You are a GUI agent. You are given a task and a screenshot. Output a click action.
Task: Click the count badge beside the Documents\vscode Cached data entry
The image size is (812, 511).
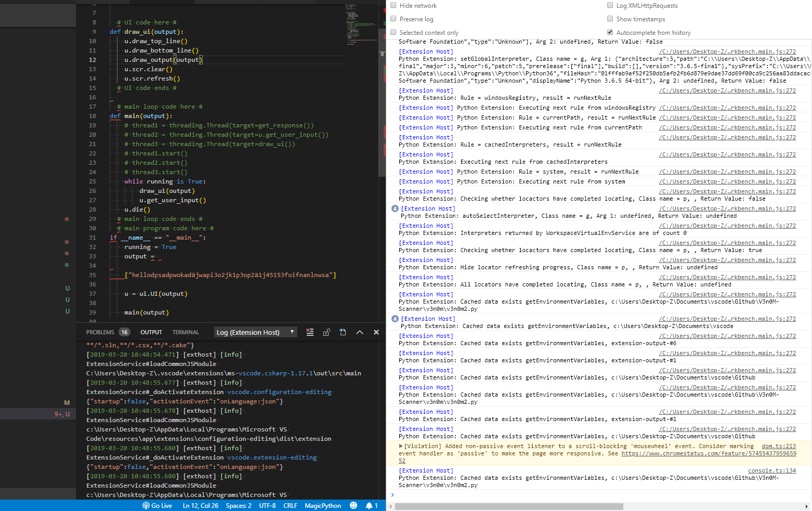[x=395, y=319]
